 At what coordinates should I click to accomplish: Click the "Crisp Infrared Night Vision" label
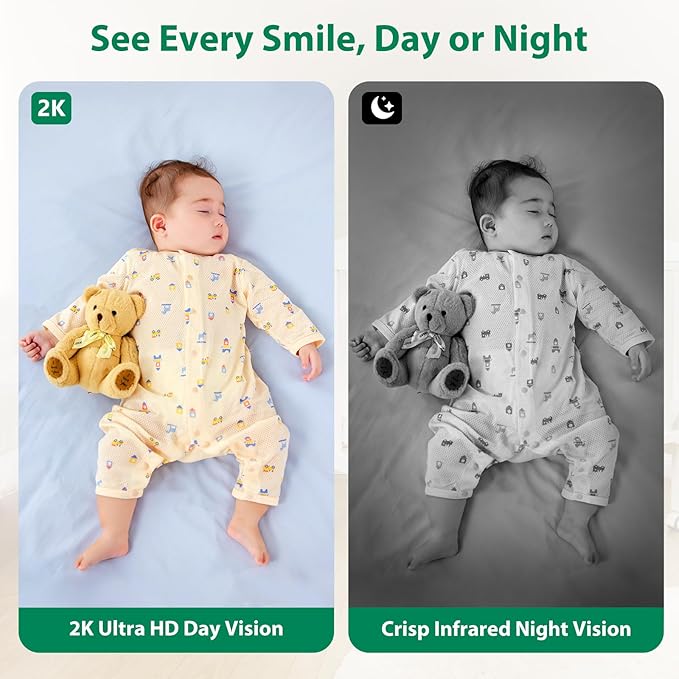(x=506, y=628)
